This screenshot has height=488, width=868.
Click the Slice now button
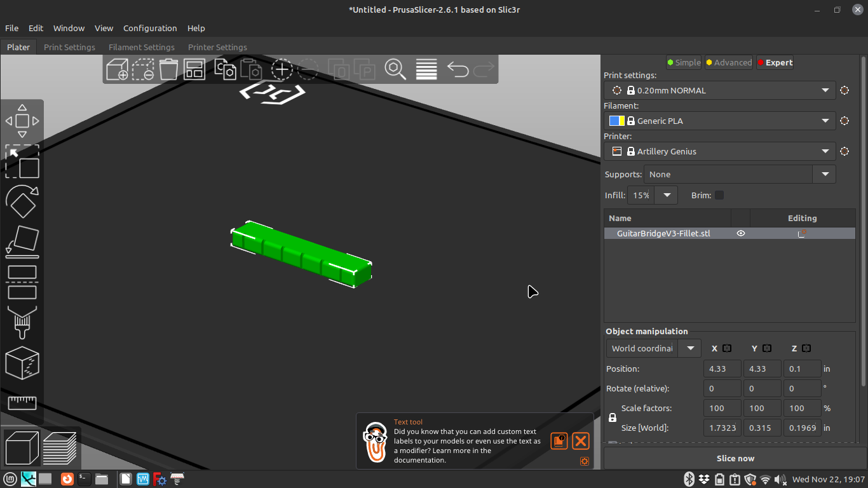(735, 458)
